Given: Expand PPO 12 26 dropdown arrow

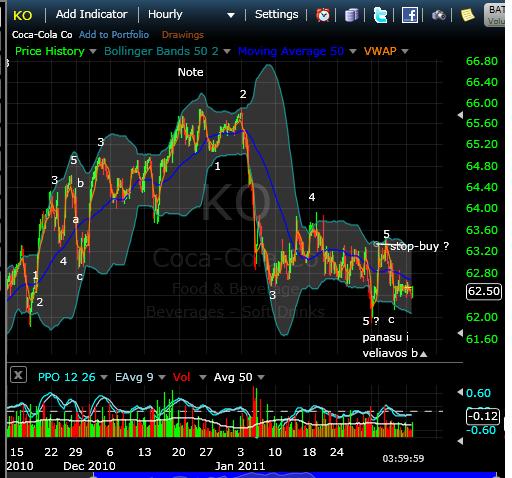Looking at the screenshot, I should coord(104,377).
